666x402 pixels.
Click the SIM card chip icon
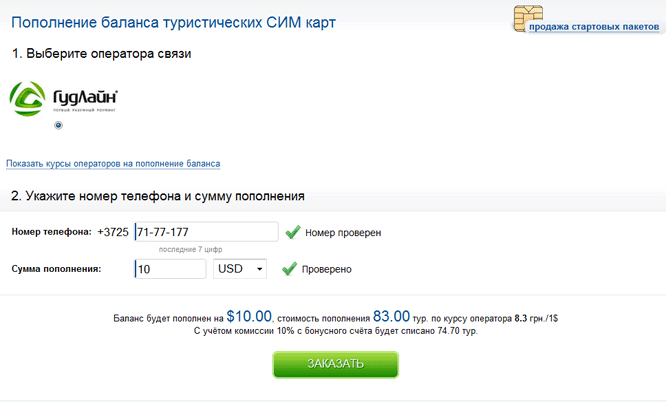coord(528,18)
